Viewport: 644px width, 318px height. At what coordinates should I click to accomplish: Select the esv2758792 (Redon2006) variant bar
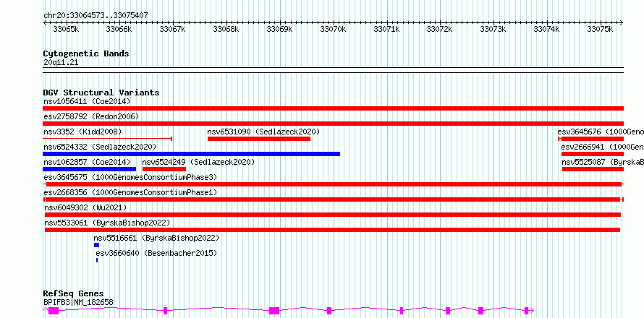[333, 124]
